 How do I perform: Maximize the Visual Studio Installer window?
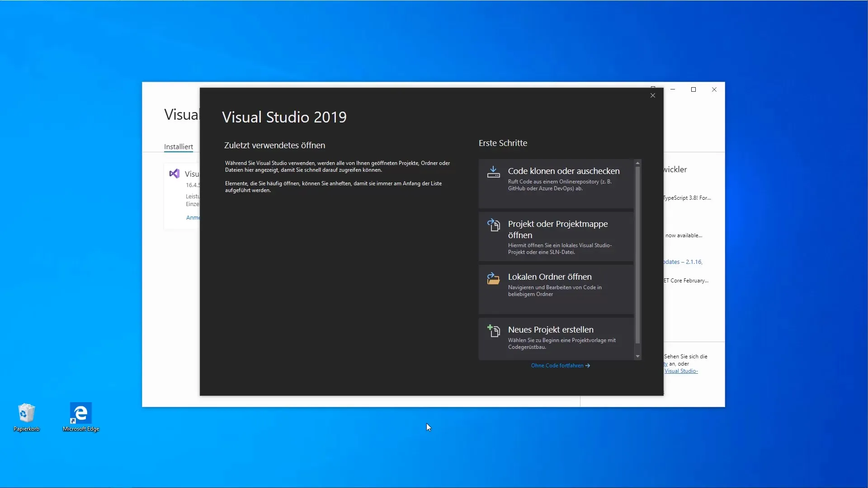(693, 89)
